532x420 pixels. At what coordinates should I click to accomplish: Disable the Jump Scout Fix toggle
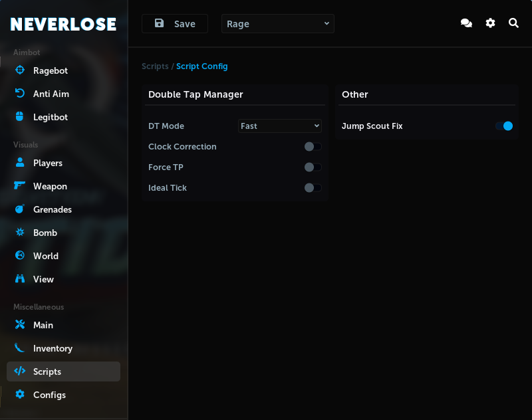pyautogui.click(x=504, y=126)
